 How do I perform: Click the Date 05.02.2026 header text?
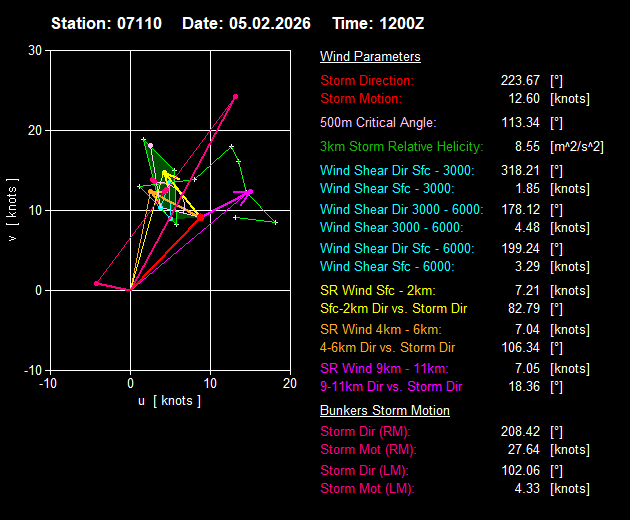tap(246, 23)
